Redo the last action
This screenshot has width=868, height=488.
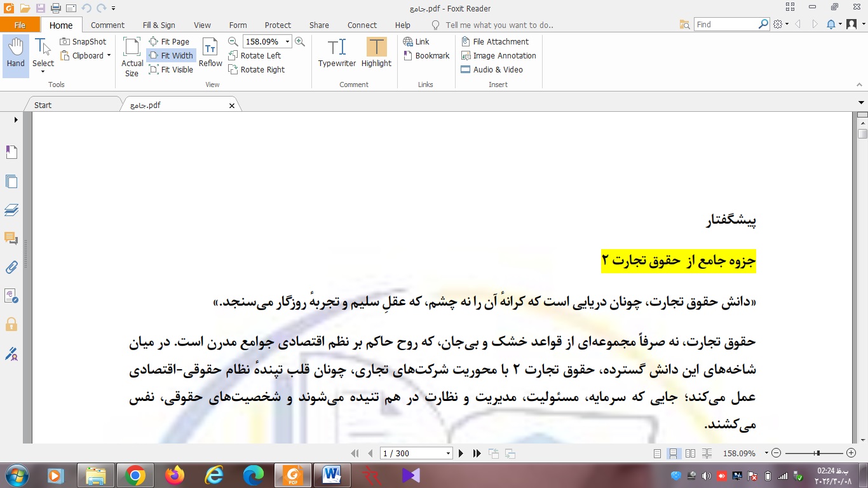pyautogui.click(x=102, y=8)
